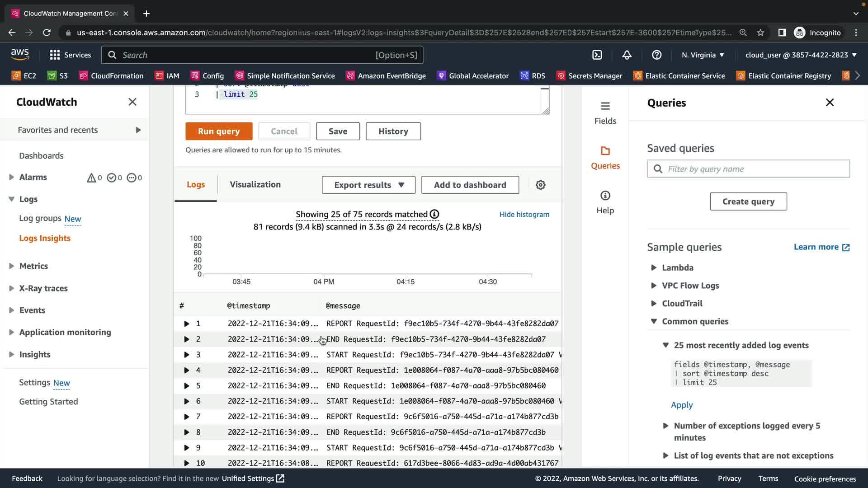Expand log row 1 details
The image size is (868, 488).
186,324
